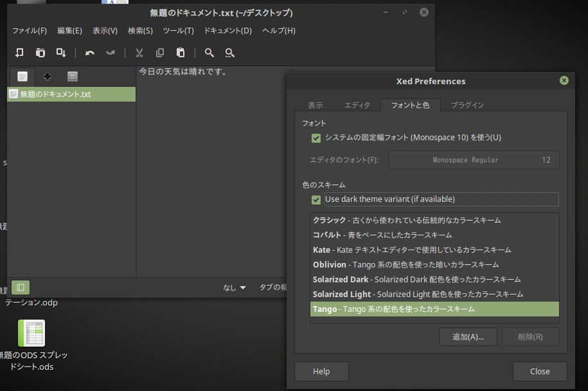Open 表示(V) menu
Viewport: 588px width, 391px height.
point(105,31)
